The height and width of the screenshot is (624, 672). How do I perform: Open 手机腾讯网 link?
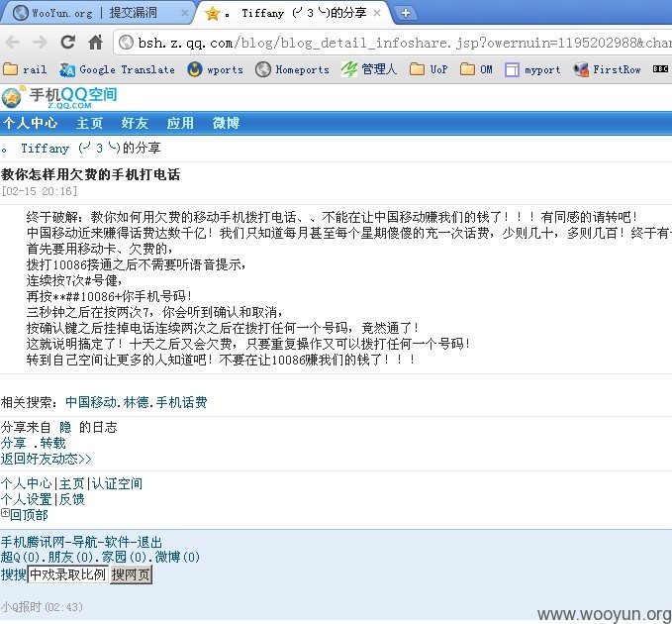(33, 542)
